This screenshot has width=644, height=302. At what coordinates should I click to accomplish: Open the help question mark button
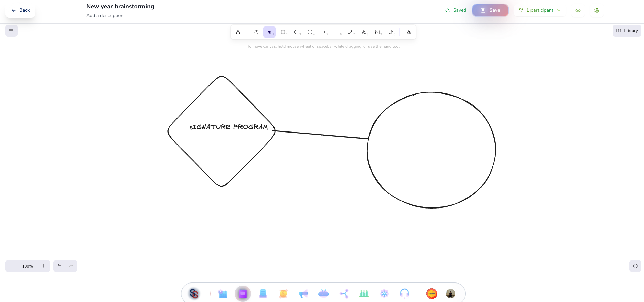[635, 266]
